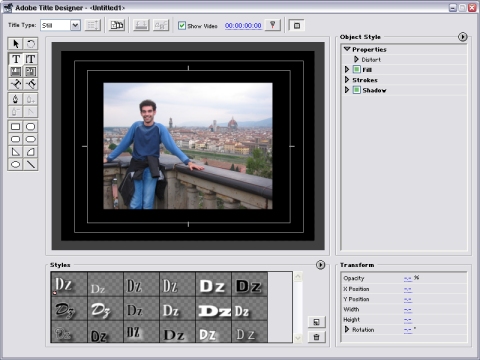This screenshot has height=360, width=480.
Task: Select the Ellipse tool
Action: (x=16, y=164)
